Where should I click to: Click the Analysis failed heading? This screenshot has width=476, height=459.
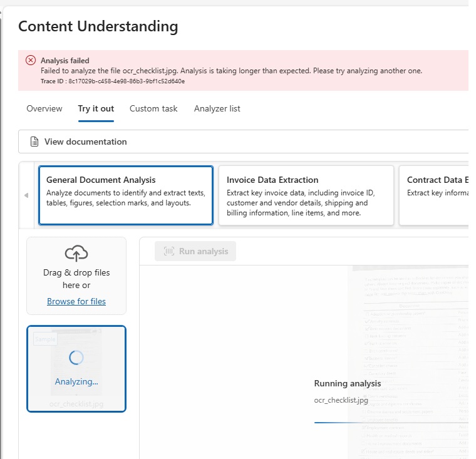click(x=65, y=61)
